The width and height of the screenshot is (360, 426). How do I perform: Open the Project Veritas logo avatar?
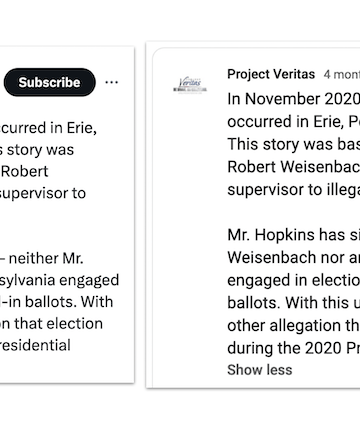pyautogui.click(x=190, y=86)
